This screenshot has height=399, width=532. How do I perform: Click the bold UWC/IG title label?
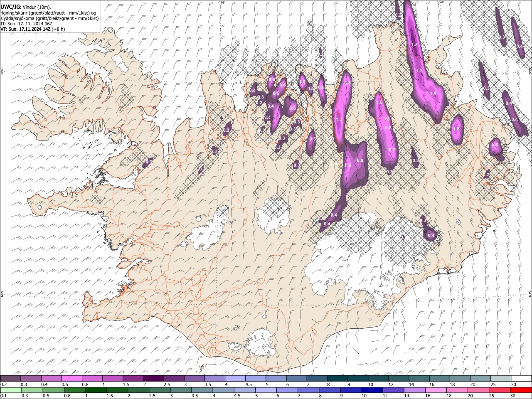pos(10,7)
